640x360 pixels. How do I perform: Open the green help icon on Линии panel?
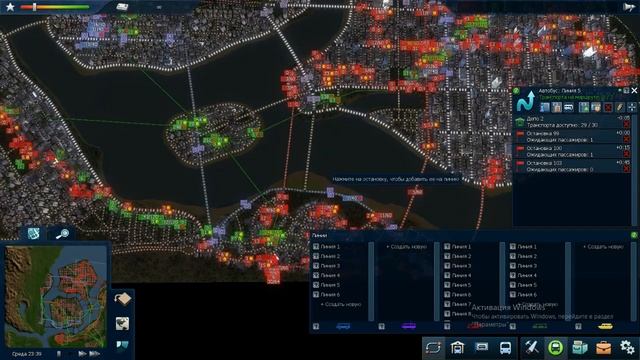pos(634,235)
